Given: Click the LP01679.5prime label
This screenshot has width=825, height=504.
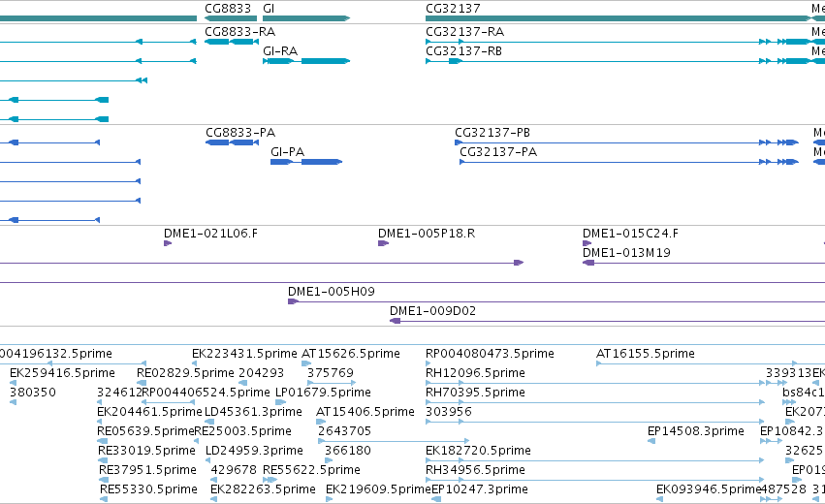Looking at the screenshot, I should (x=323, y=393).
